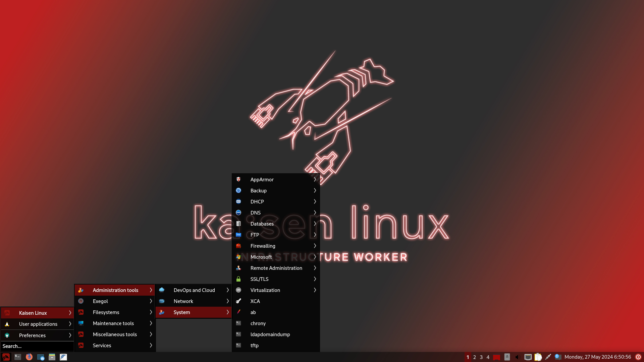The width and height of the screenshot is (644, 362).
Task: Launch tftp from the System menu
Action: tap(276, 345)
